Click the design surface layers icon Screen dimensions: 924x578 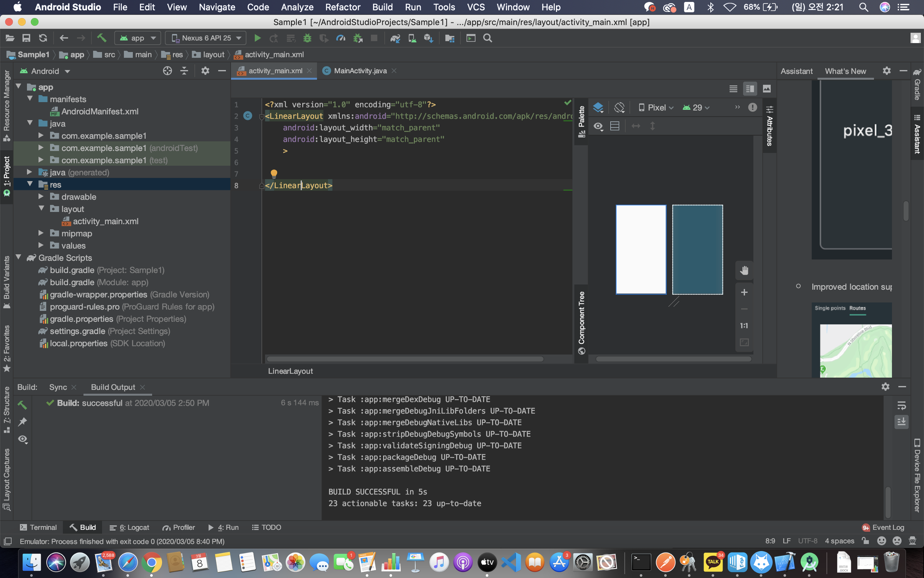click(598, 108)
